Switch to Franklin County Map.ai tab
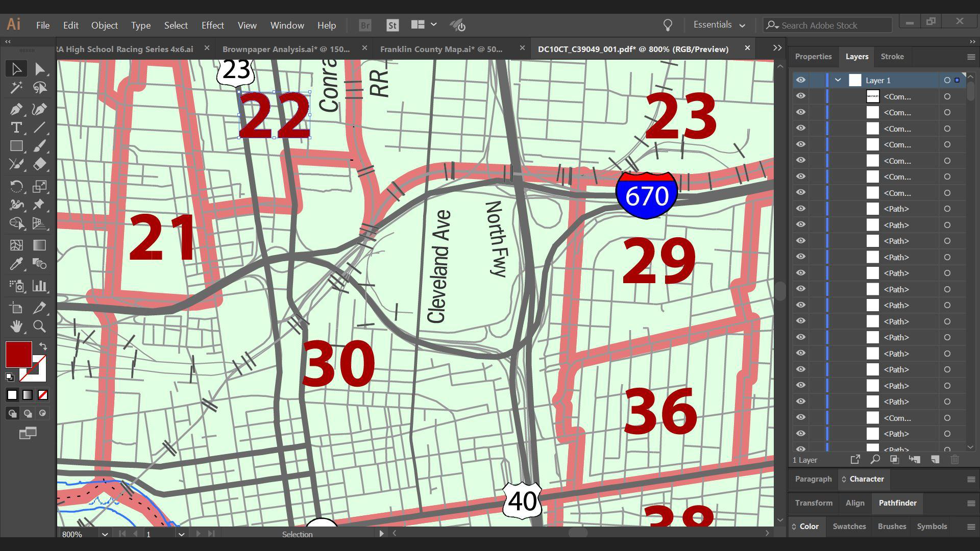Viewport: 980px width, 551px height. click(x=441, y=49)
